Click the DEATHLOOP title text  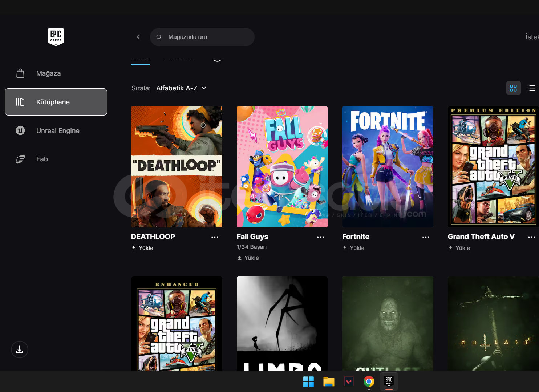coord(153,237)
